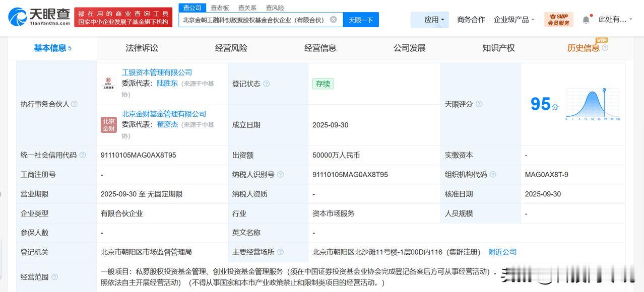Select credit code value 91110105MAG0AX8T95

click(139, 155)
